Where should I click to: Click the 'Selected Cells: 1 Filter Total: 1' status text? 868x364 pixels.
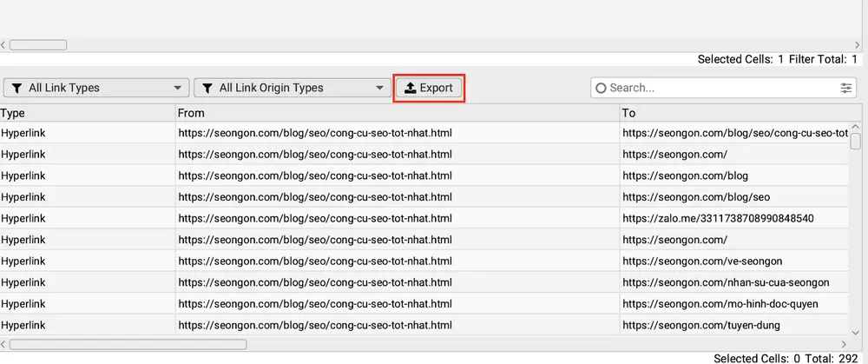point(777,59)
